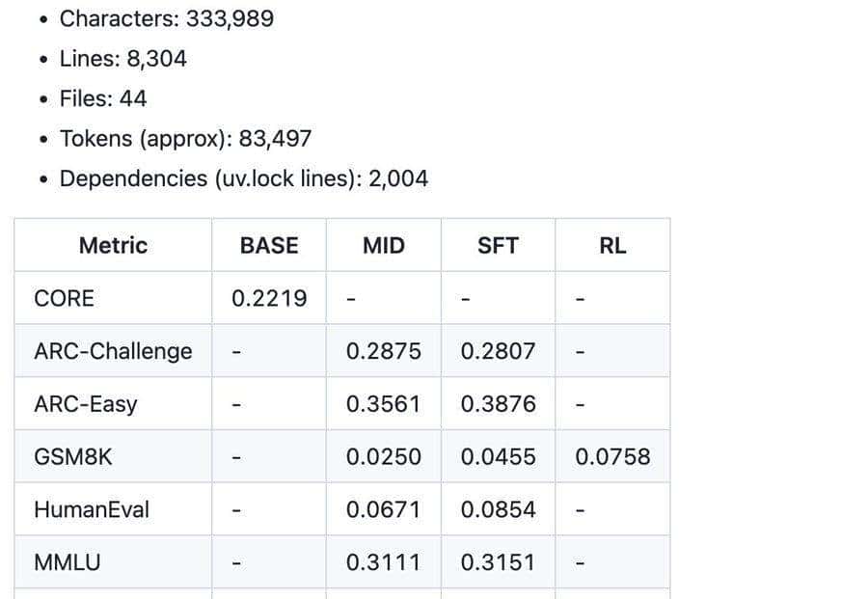Select the MMLU row label
Image resolution: width=868 pixels, height=599 pixels.
67,562
